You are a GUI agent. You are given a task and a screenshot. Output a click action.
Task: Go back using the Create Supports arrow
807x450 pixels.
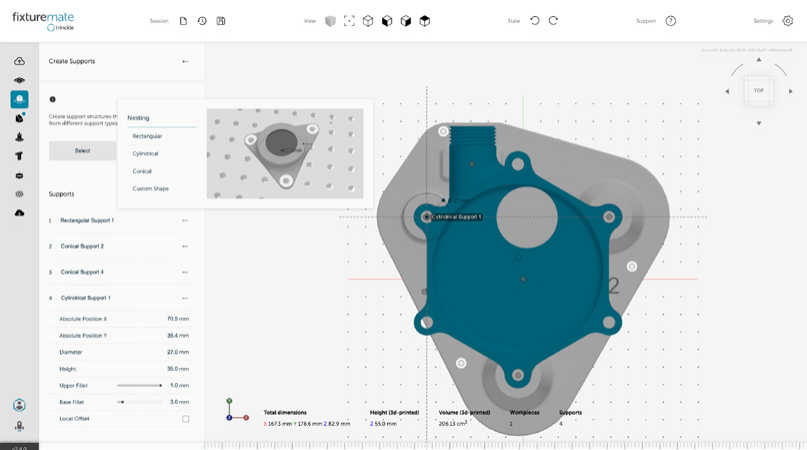click(185, 62)
